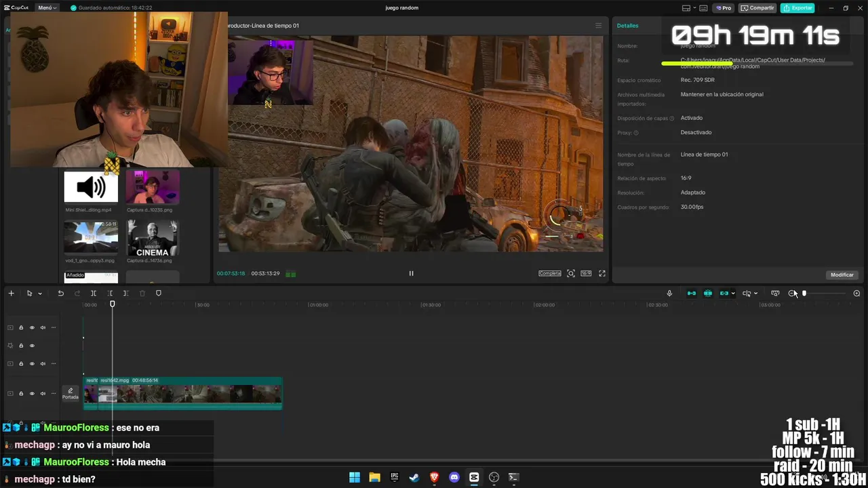
Task: Select the Mini Shiel...diting.mp4 audio thumbnail
Action: [91, 187]
